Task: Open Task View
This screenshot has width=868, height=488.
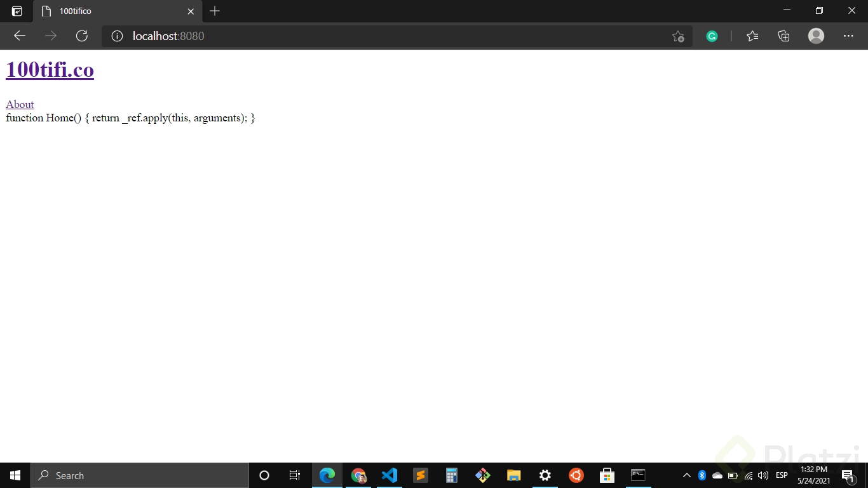Action: [x=295, y=475]
